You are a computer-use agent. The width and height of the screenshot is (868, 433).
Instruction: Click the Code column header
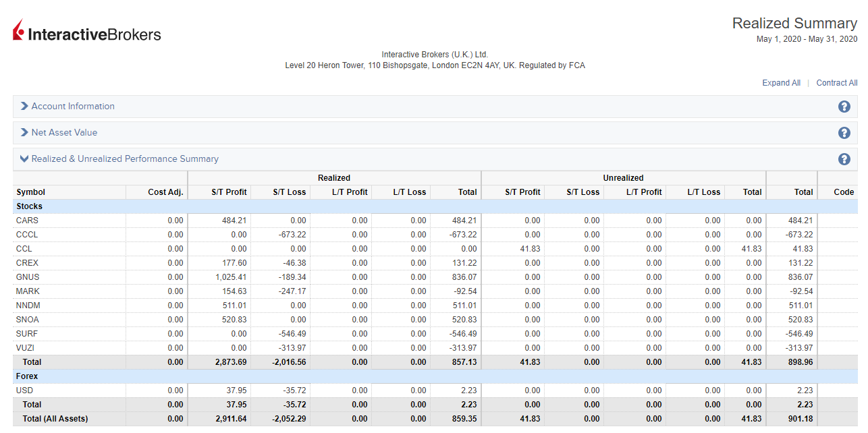pos(844,192)
